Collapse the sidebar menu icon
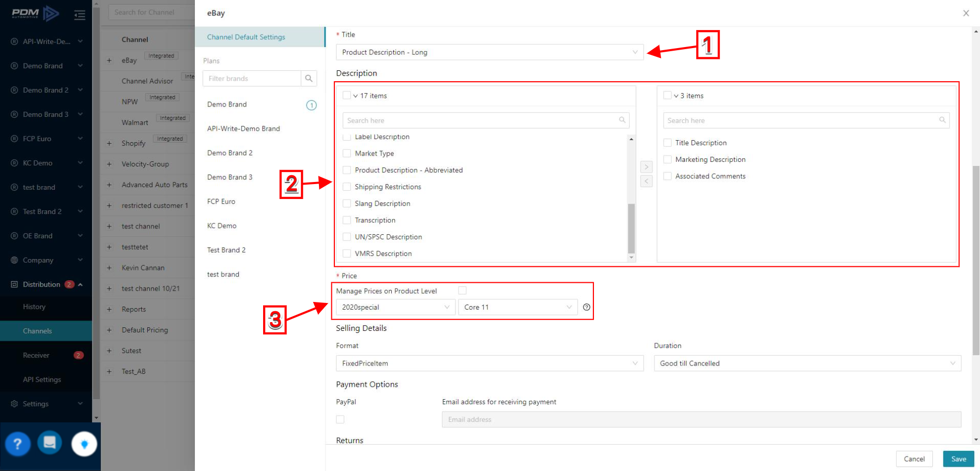 click(80, 15)
